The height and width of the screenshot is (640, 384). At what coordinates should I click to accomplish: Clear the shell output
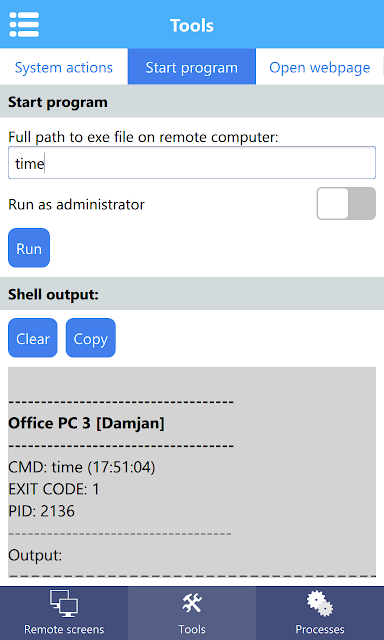pyautogui.click(x=33, y=338)
